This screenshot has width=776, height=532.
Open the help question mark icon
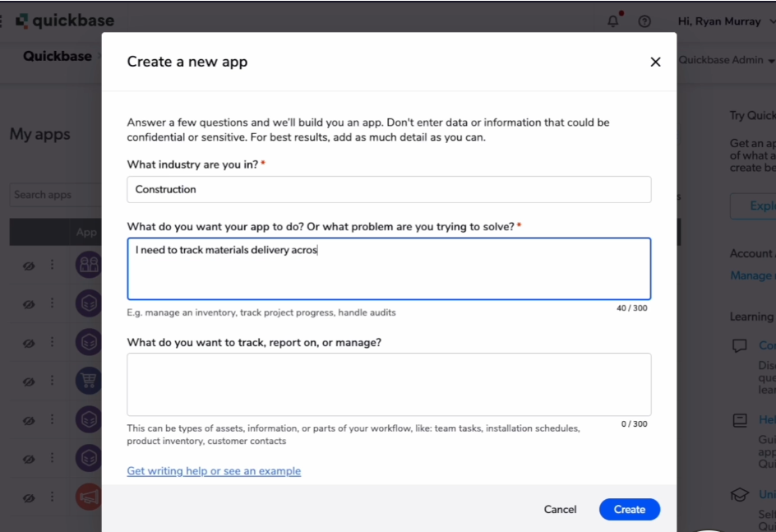[x=644, y=21]
